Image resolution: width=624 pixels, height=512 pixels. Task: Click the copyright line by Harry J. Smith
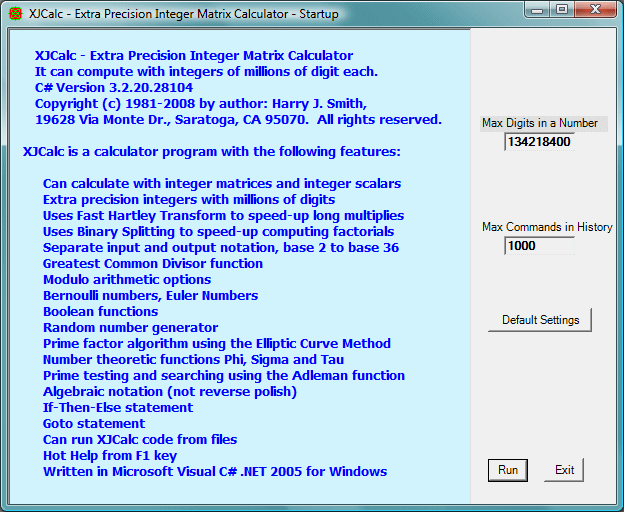(201, 104)
